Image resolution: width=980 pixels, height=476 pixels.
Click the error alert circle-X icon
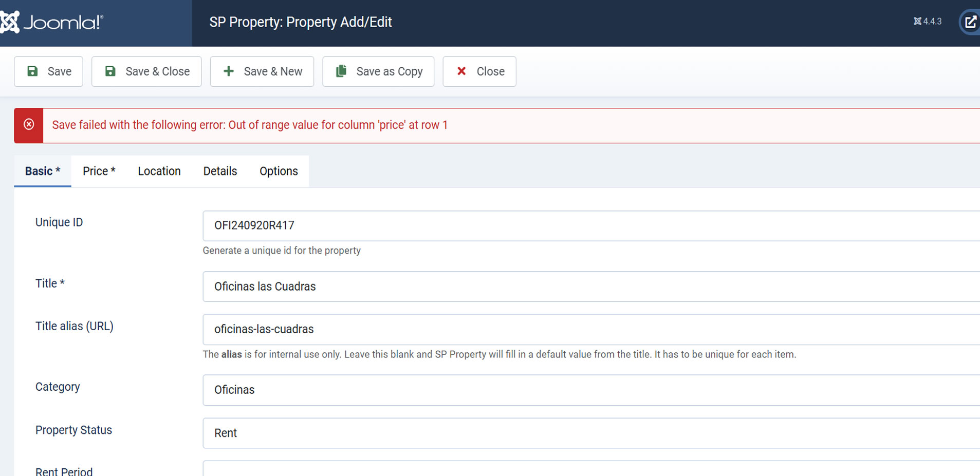(29, 125)
